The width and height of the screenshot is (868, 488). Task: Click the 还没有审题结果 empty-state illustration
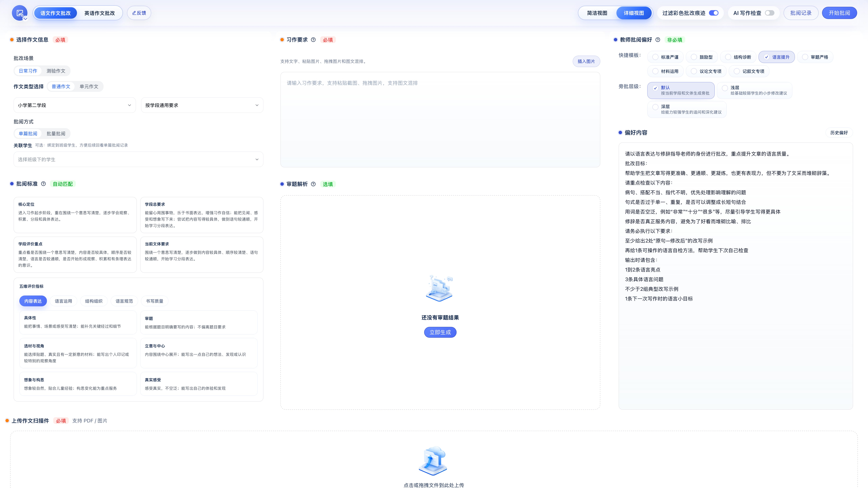click(x=439, y=288)
